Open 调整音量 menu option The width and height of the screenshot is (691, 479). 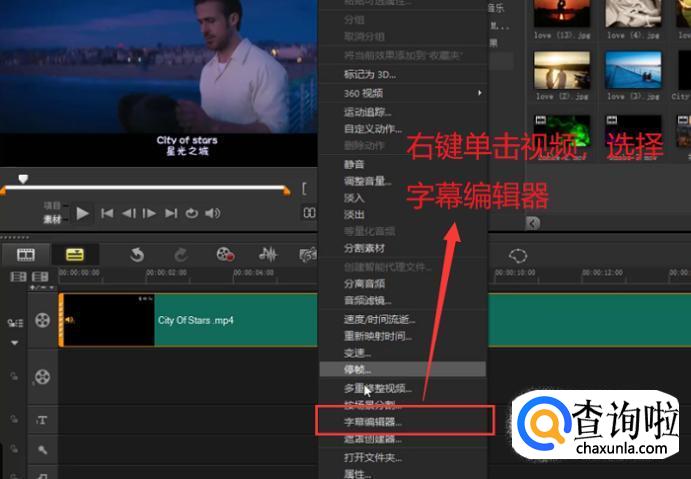pos(367,181)
